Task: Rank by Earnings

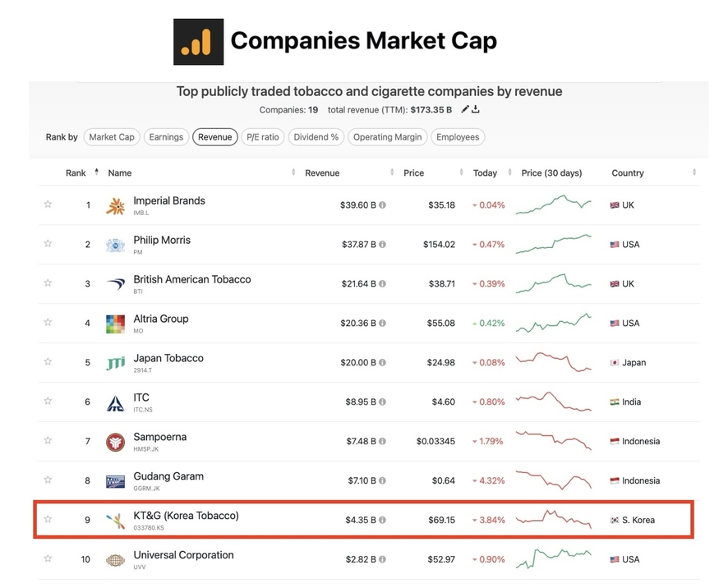Action: (x=166, y=137)
